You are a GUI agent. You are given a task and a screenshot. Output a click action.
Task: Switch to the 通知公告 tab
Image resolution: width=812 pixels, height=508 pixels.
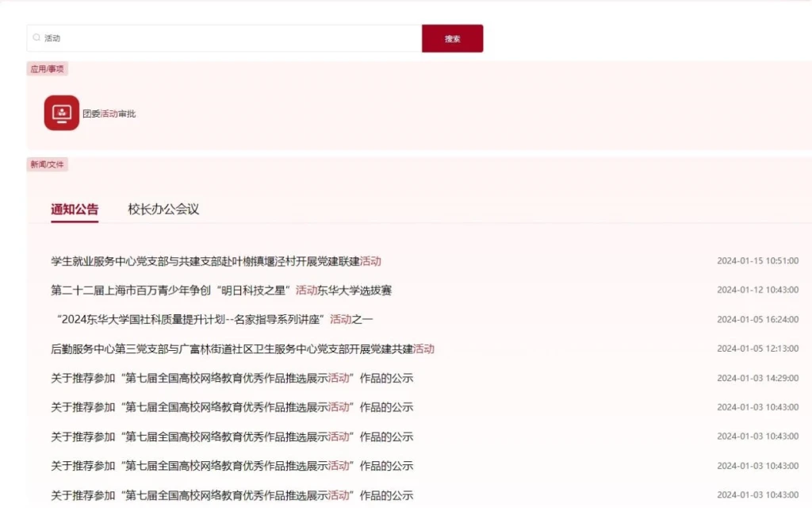click(75, 210)
